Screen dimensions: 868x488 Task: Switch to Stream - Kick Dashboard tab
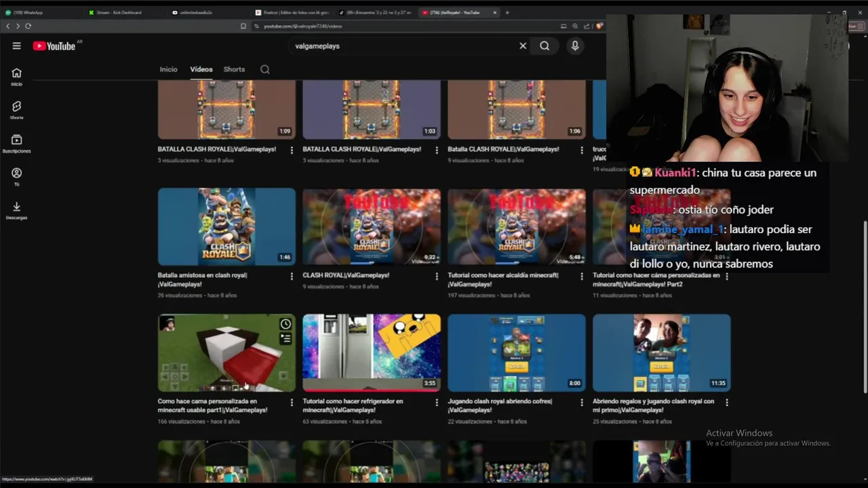pos(125,12)
